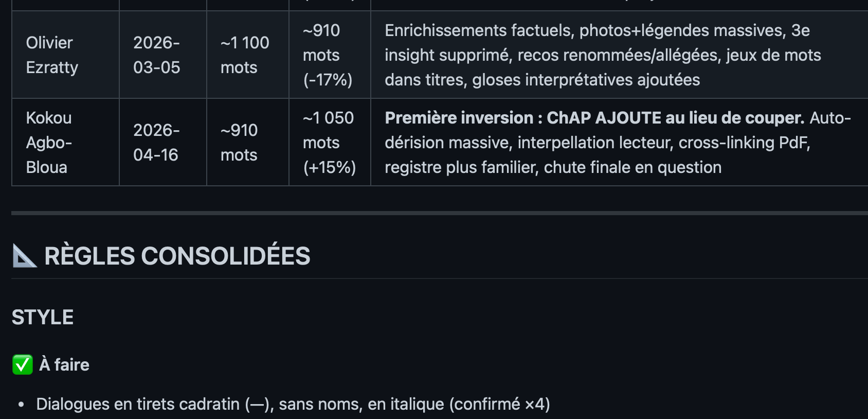
Task: Select the Olivier Ezratty name cell
Action: (66, 55)
